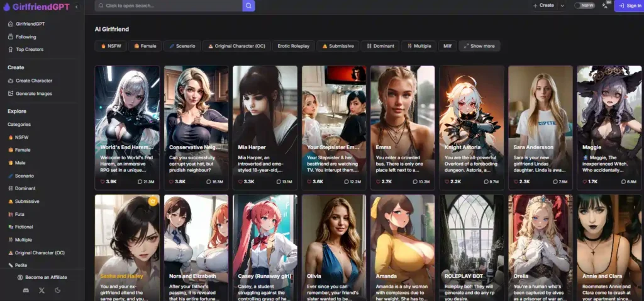Open the X (Twitter) icon in sidebar footer

(x=42, y=290)
